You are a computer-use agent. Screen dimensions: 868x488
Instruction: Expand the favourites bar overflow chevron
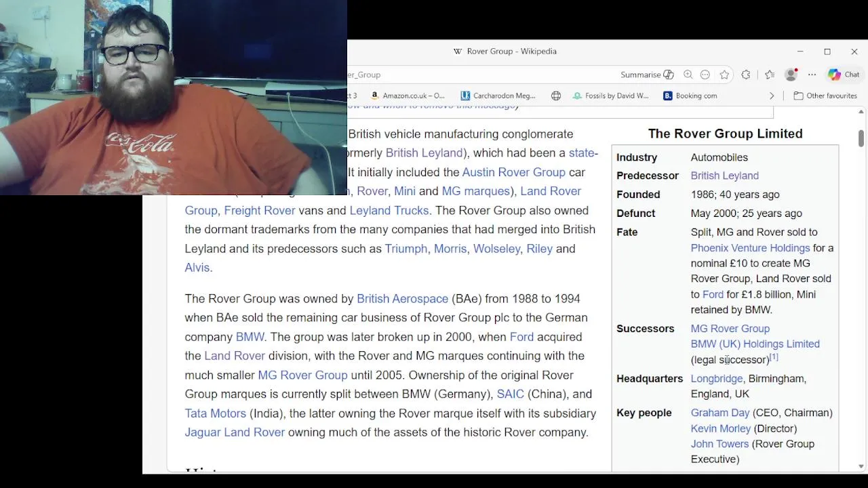click(772, 96)
